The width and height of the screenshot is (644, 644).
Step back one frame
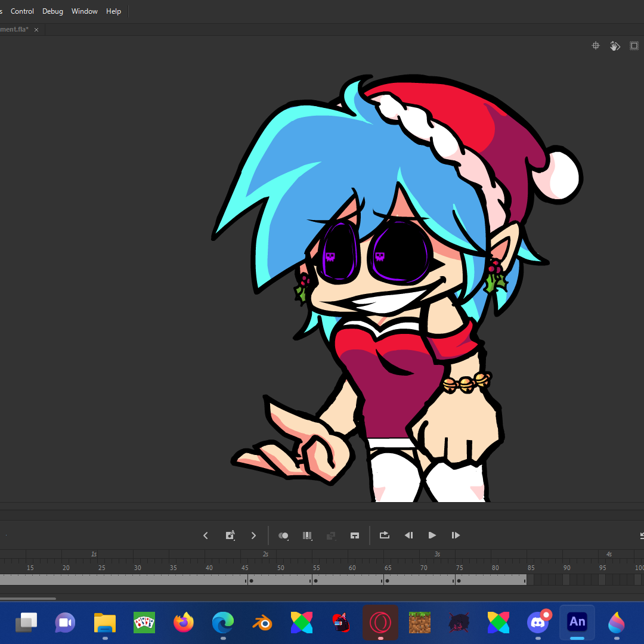[408, 535]
